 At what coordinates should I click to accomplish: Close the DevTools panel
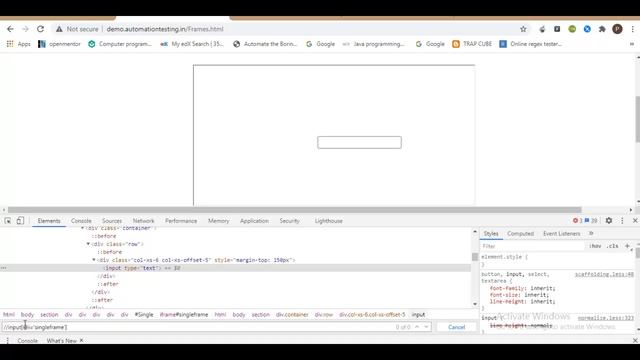[x=635, y=220]
